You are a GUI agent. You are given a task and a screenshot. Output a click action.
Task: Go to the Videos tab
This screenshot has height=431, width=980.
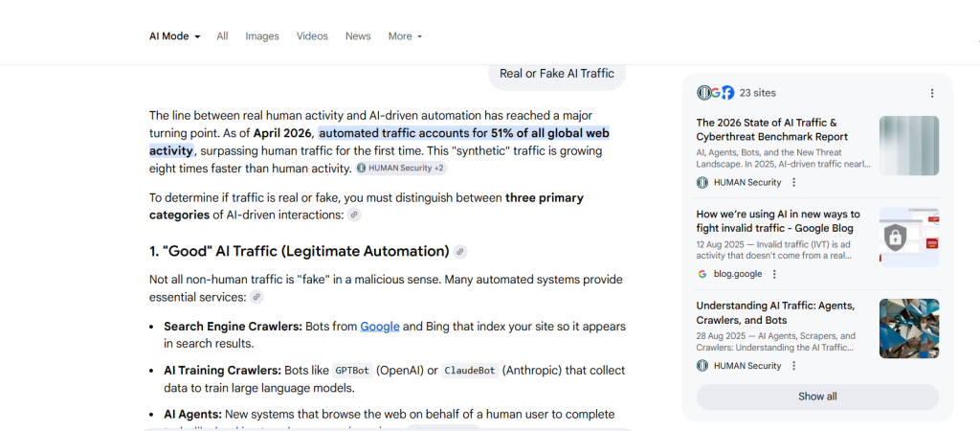pyautogui.click(x=312, y=36)
